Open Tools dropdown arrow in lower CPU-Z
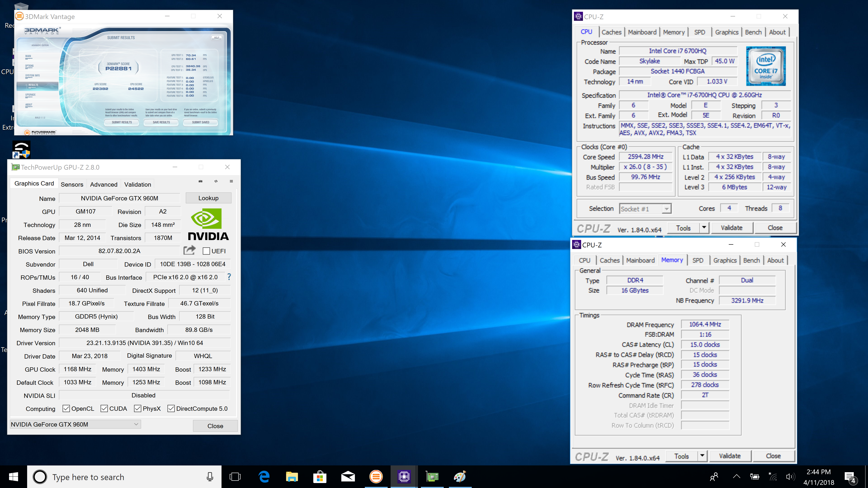 702,456
